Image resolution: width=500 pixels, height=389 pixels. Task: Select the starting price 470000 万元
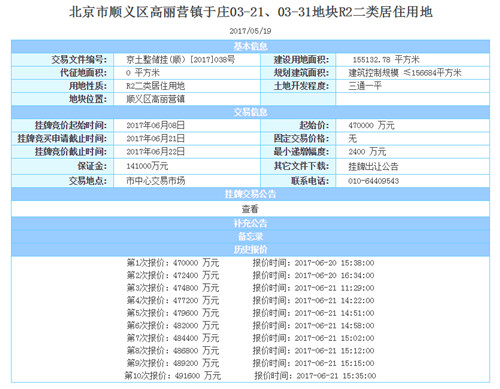371,125
